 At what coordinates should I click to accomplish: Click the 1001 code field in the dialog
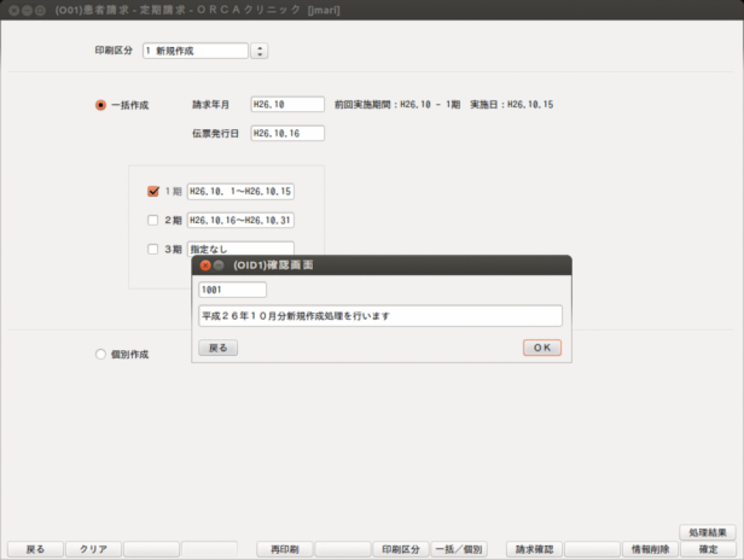pyautogui.click(x=233, y=290)
